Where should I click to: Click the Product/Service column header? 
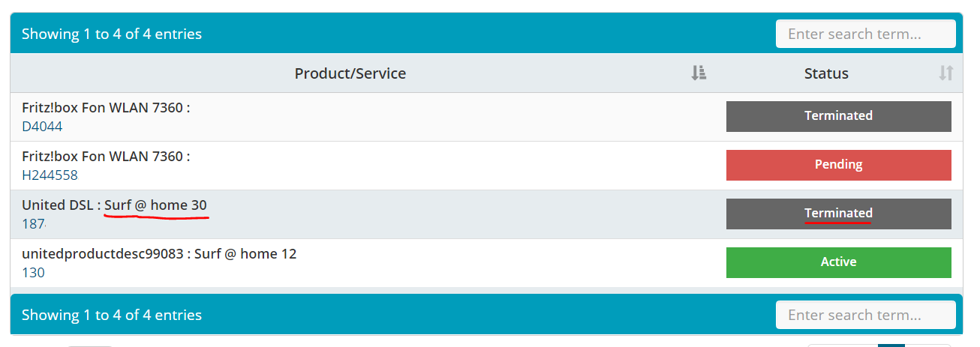point(350,73)
